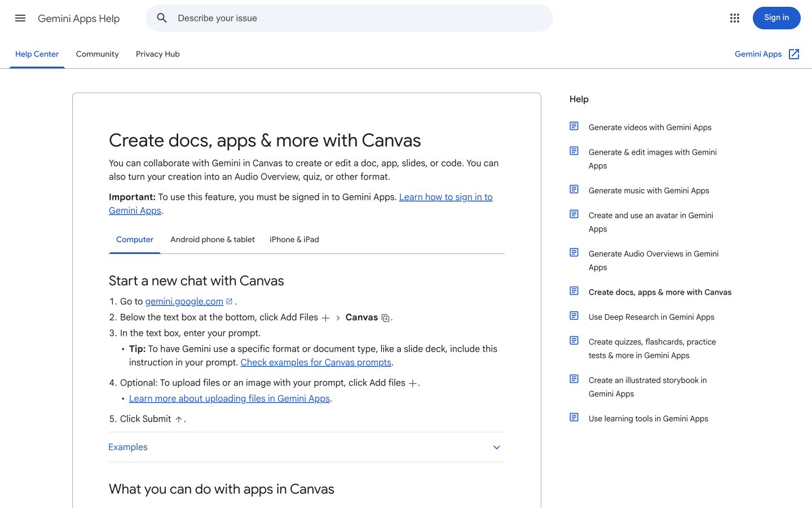Follow the gemini.google.com link

[x=184, y=301]
